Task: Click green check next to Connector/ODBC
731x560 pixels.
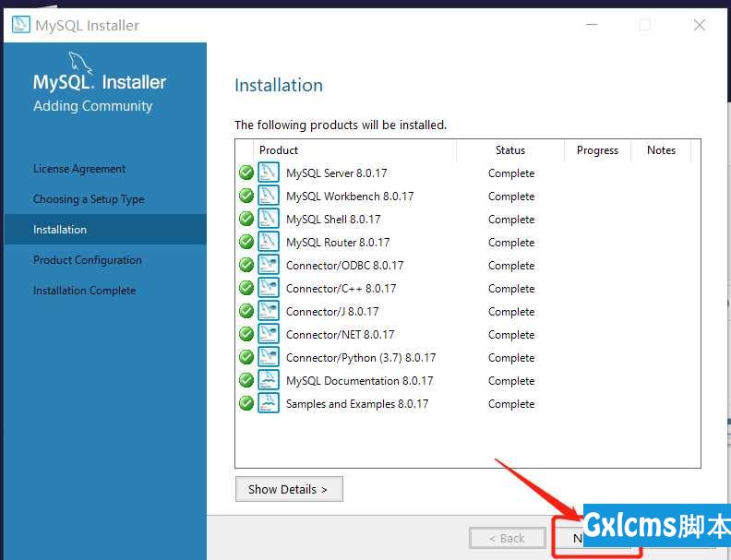Action: click(x=246, y=265)
